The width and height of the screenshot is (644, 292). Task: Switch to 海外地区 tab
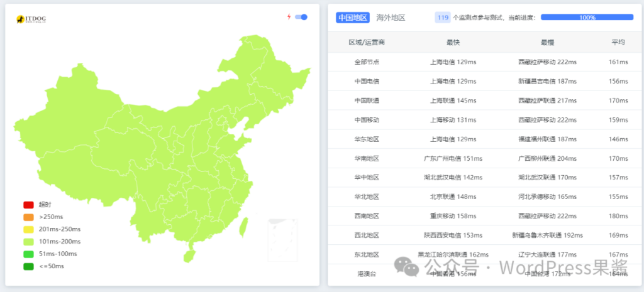[x=391, y=18]
